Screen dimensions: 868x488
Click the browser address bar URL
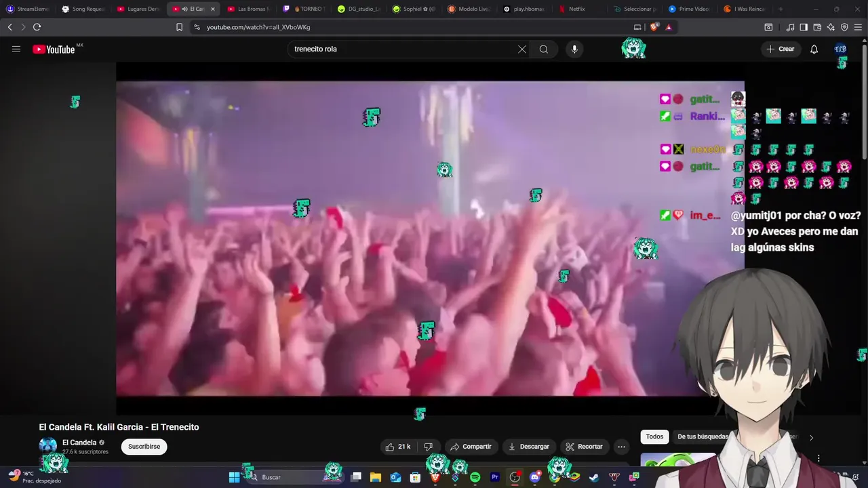tap(258, 27)
